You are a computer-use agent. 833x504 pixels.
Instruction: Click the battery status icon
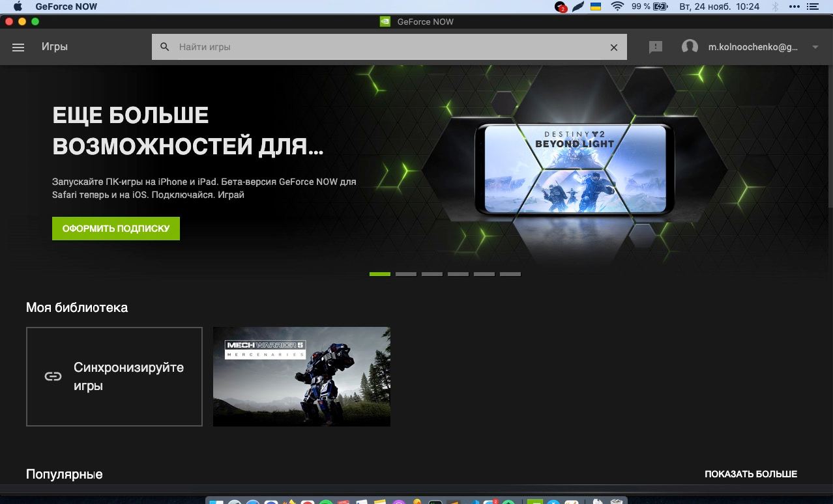(660, 7)
